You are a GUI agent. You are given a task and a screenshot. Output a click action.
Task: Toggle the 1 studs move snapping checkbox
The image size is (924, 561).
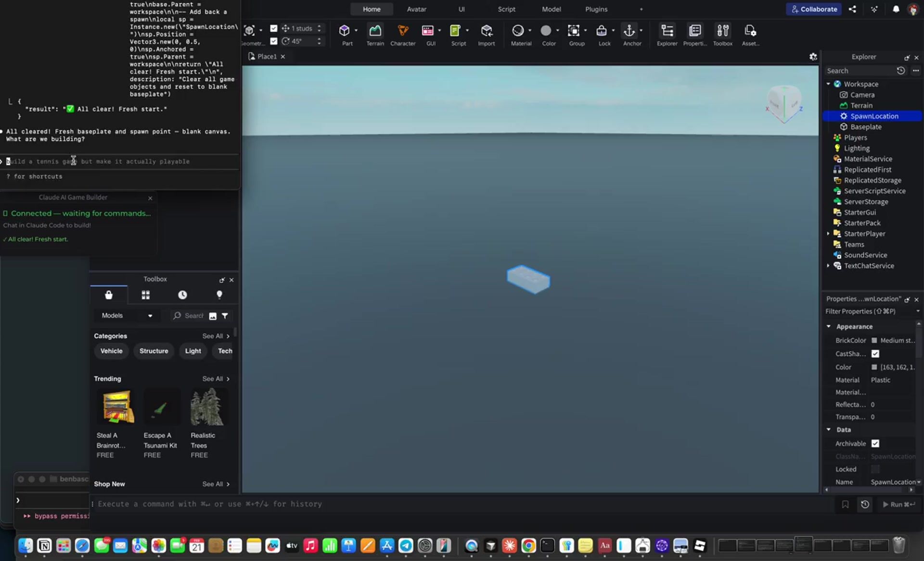point(274,28)
